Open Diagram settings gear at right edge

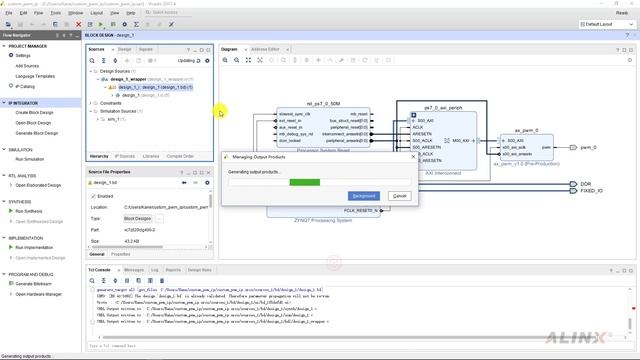click(630, 60)
